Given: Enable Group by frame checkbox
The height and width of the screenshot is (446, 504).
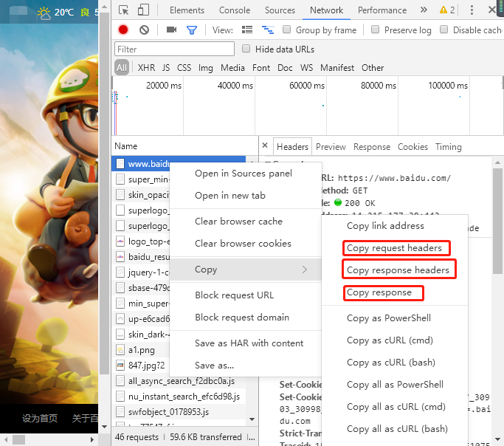Looking at the screenshot, I should pyautogui.click(x=287, y=30).
